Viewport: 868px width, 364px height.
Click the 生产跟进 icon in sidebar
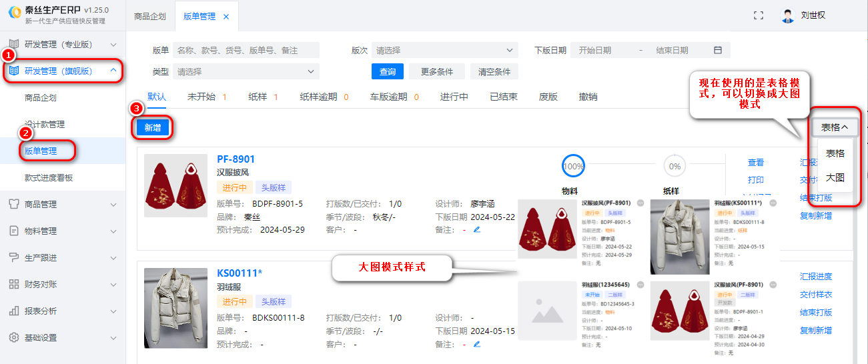coord(13,258)
